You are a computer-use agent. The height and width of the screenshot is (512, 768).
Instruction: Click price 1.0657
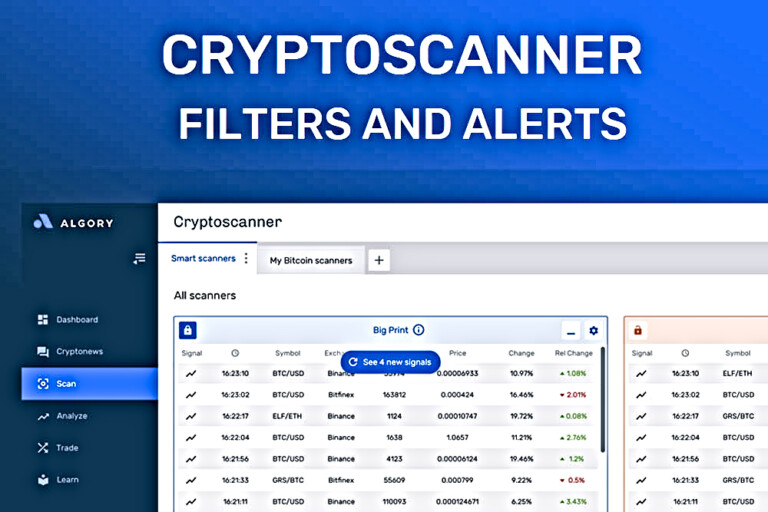457,438
